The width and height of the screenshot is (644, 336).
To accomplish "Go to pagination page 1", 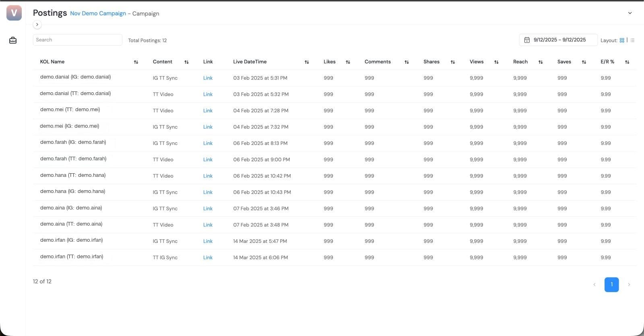I will tap(611, 284).
